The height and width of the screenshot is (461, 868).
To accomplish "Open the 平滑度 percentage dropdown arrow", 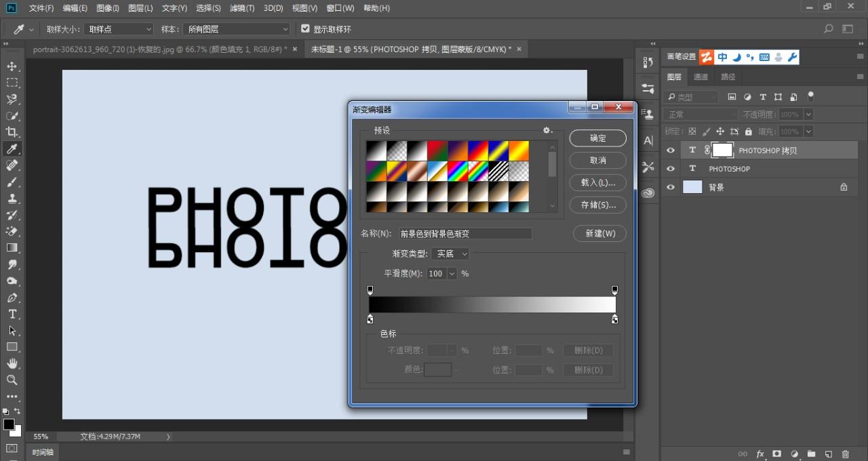I will 452,274.
